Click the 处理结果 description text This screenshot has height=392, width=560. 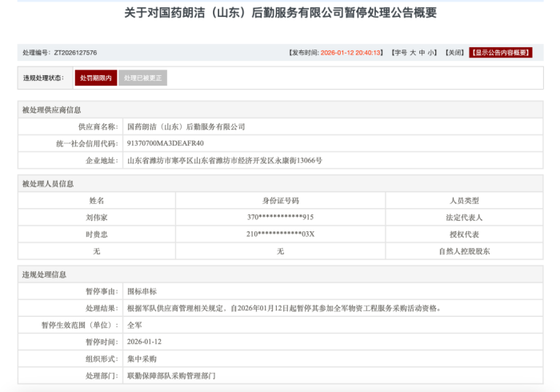(x=284, y=308)
